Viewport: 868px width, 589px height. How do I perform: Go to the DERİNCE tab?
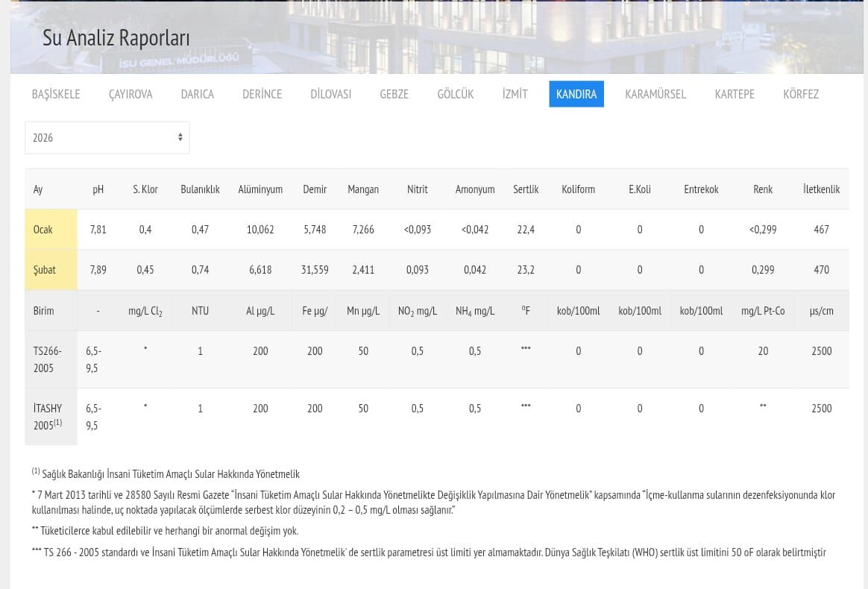click(262, 94)
